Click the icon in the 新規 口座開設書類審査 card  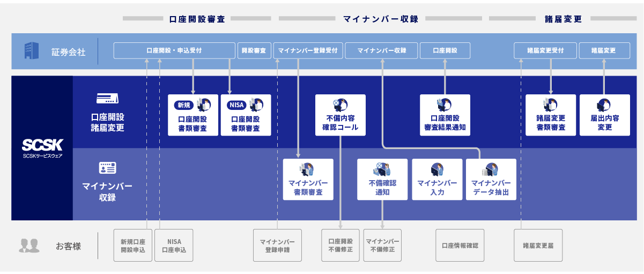click(204, 105)
